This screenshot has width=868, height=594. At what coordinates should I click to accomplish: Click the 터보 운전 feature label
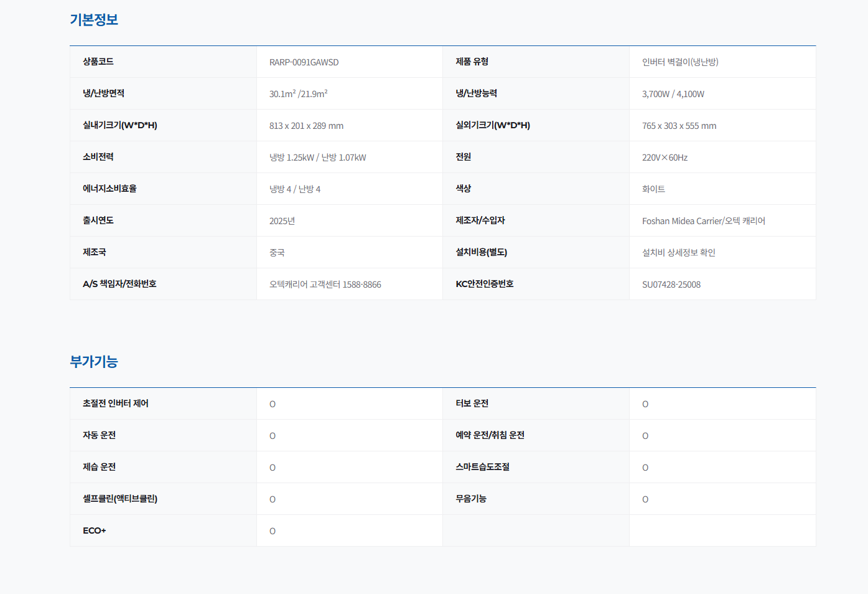[x=472, y=403]
